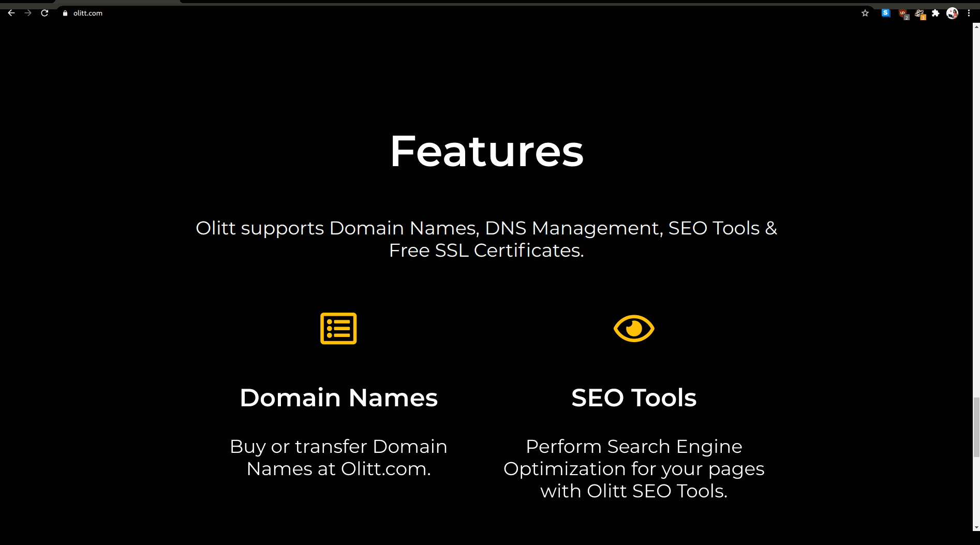Reload the olitt.com page
Viewport: 980px width, 545px height.
(44, 13)
